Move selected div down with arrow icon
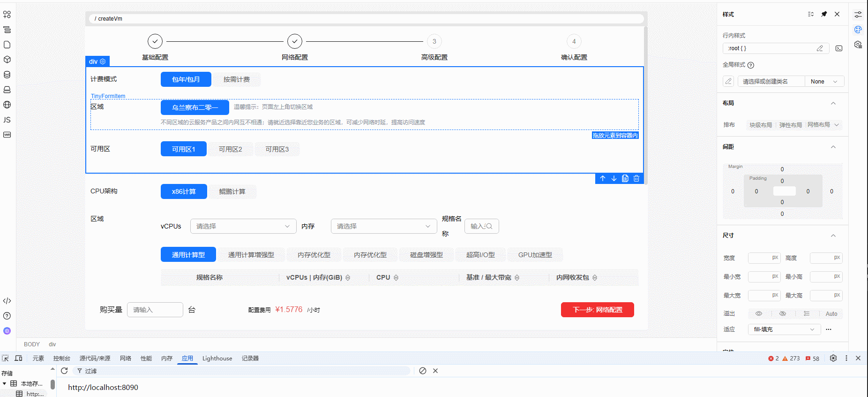Image resolution: width=868 pixels, height=397 pixels. point(614,178)
